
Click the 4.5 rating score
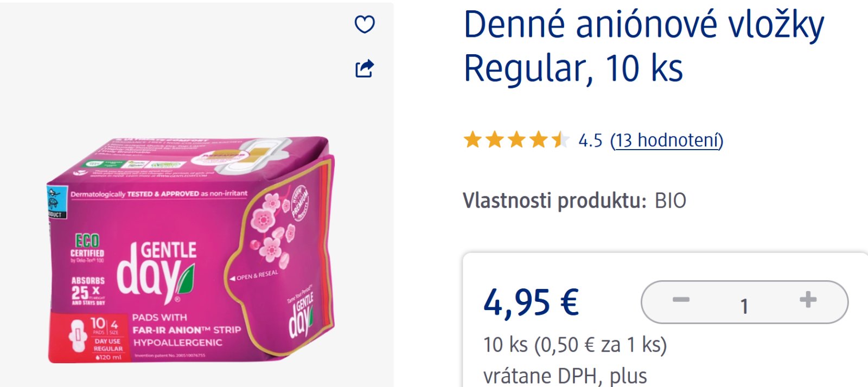(x=590, y=141)
